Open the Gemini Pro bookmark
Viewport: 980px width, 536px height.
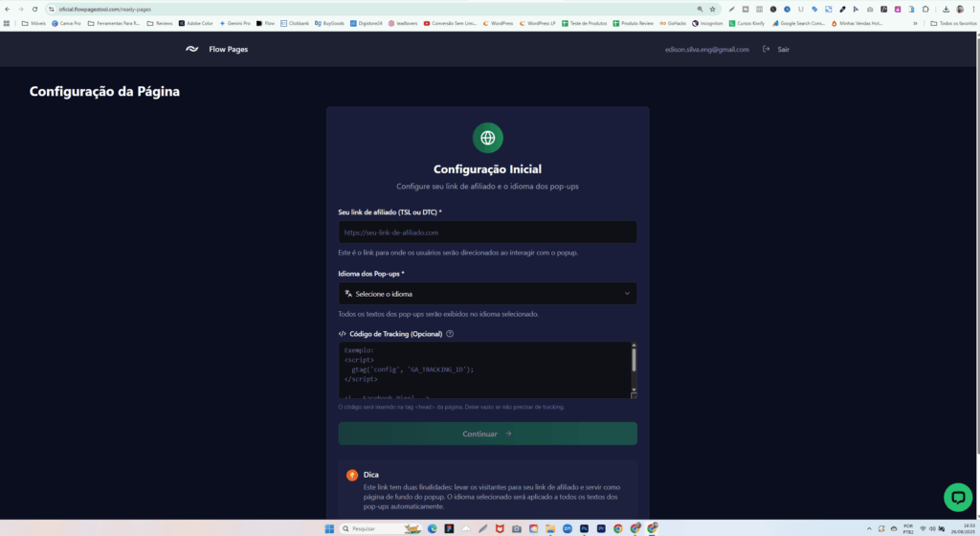(x=235, y=23)
